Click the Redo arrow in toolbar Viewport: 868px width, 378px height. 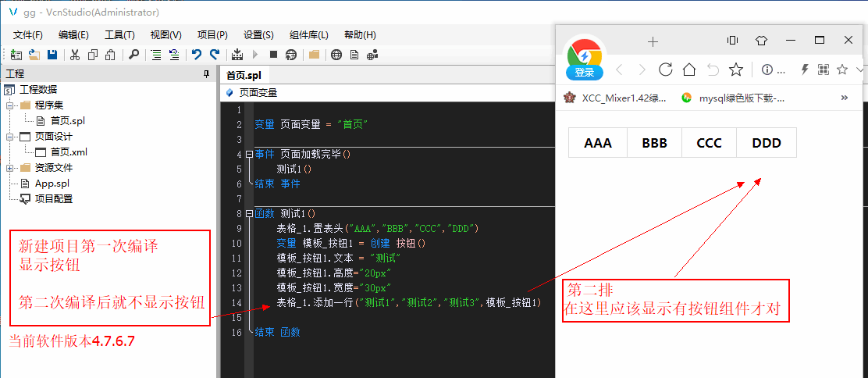pos(215,55)
